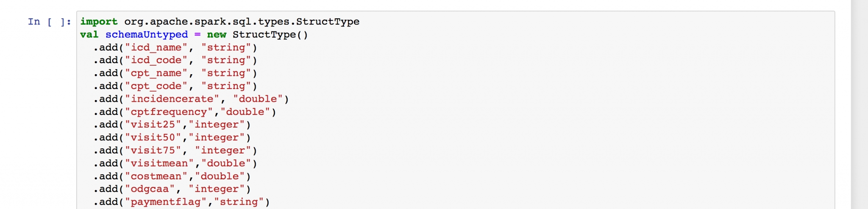Screen dimensions: 868x209
Task: Click the "icd_name" string in the code
Action: pos(156,47)
